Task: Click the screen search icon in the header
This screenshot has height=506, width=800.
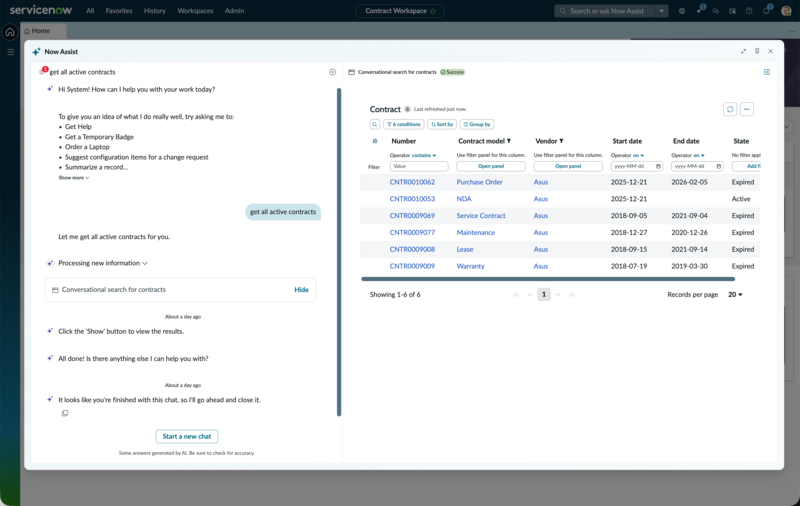Action: click(x=732, y=11)
